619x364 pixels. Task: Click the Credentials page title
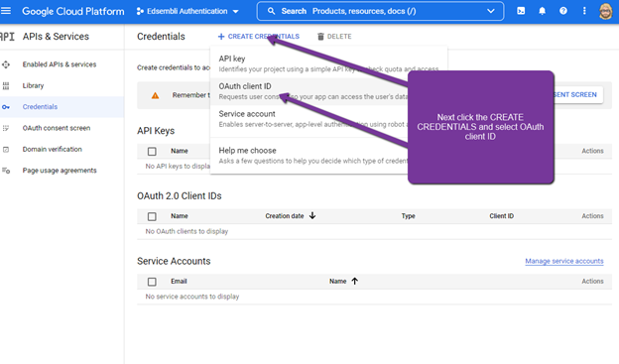161,37
